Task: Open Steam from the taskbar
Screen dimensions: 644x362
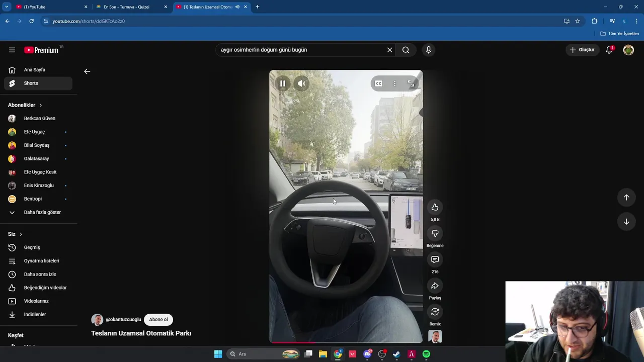Action: (x=396, y=354)
